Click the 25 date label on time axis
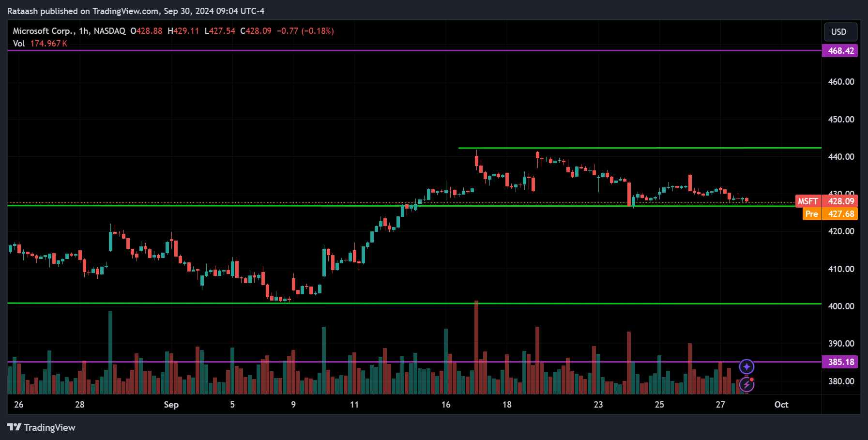 point(659,405)
